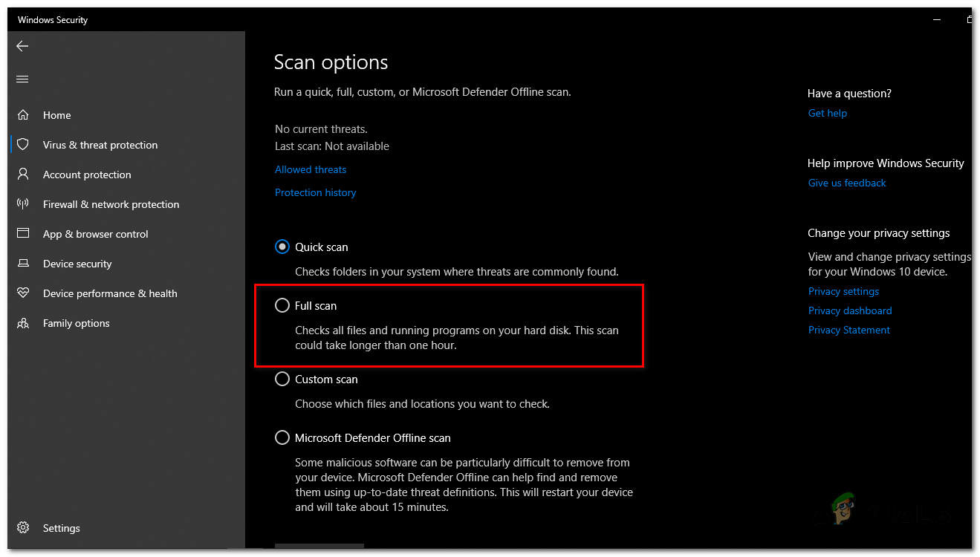Viewport: 980px width, 557px height.
Task: Open Virus & threat protection via shield icon
Action: point(23,145)
